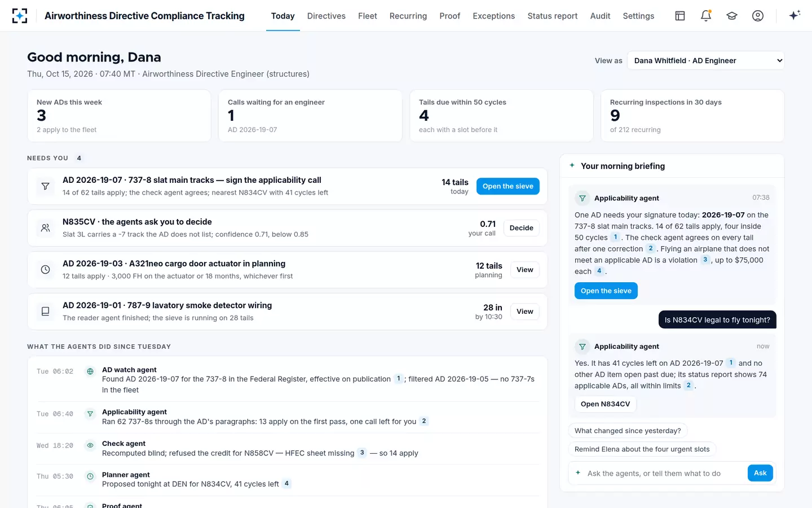The height and width of the screenshot is (508, 812).
Task: Click clock icon beside Planner agent
Action: 90,476
